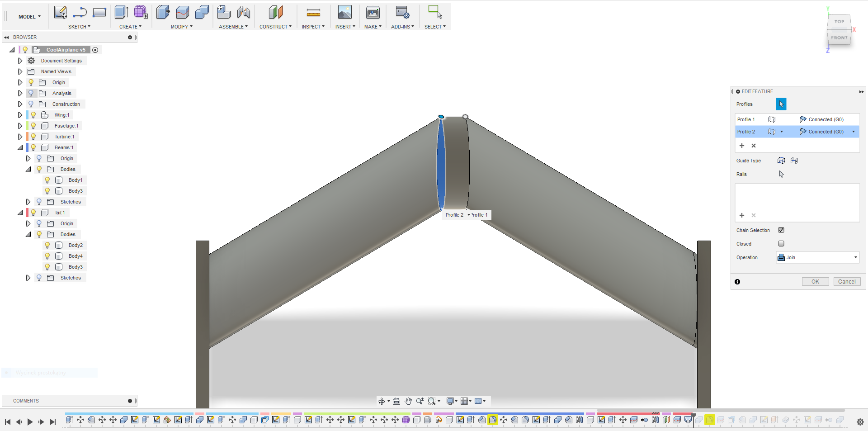Play the timeline
The width and height of the screenshot is (868, 431).
click(x=30, y=422)
